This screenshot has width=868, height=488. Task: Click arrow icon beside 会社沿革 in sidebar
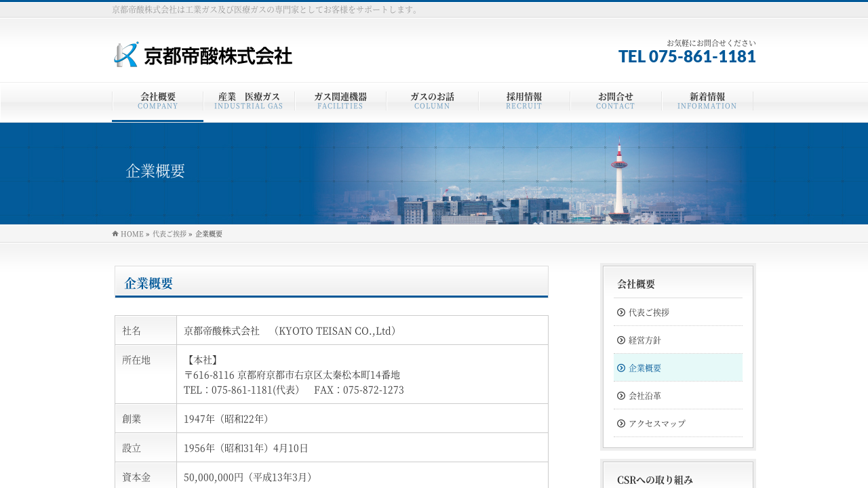tap(621, 396)
